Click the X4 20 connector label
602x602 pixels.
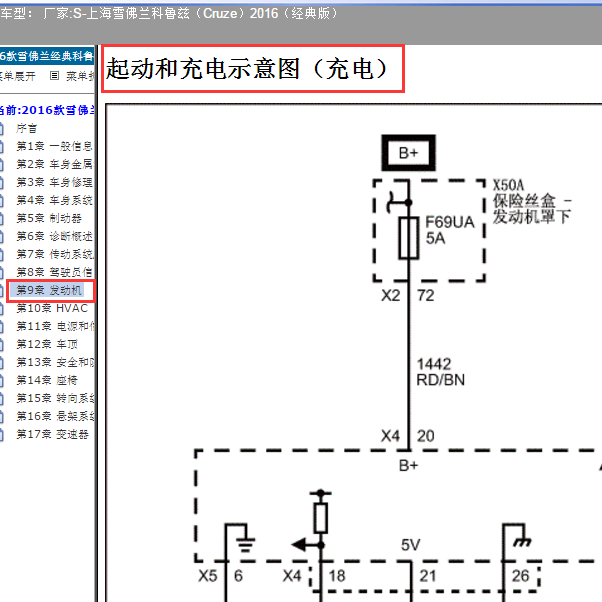[407, 436]
